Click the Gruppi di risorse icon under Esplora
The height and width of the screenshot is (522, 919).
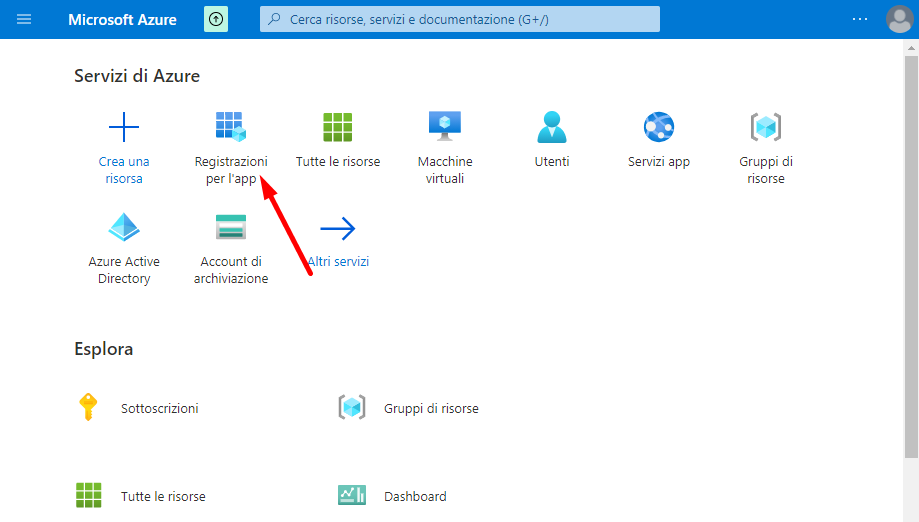pyautogui.click(x=352, y=407)
